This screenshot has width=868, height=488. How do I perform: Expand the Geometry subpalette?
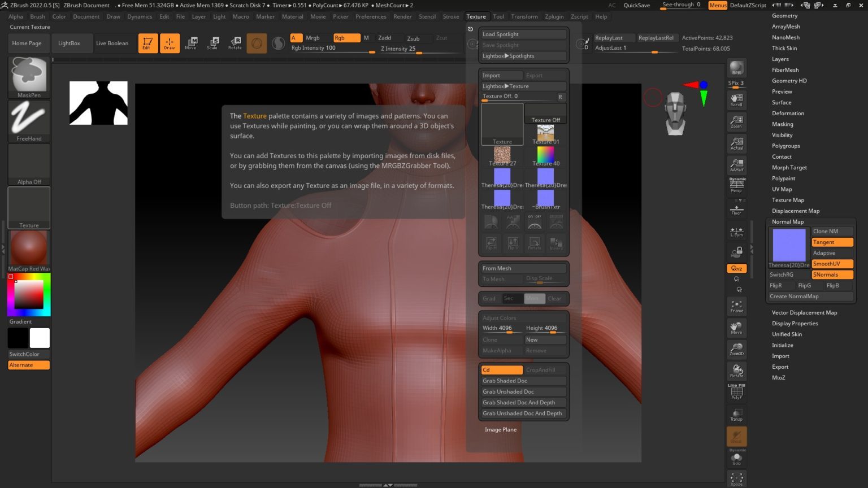click(784, 16)
